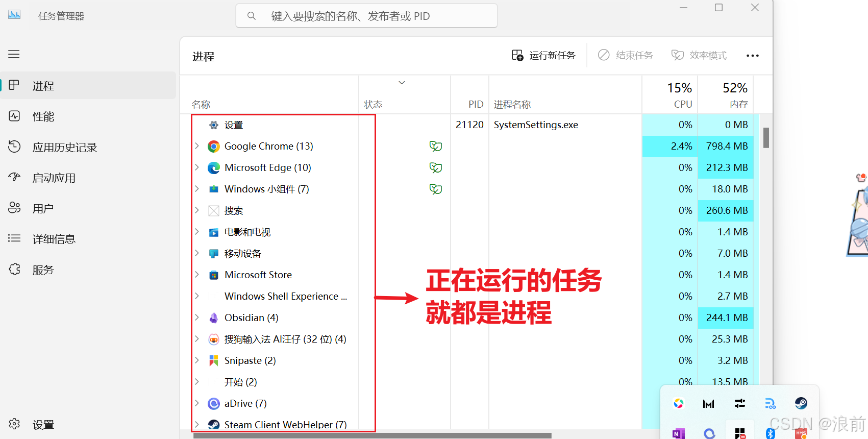Viewport: 868px width, 439px height.
Task: Click the OneNote icon in tray overflow
Action: 678,433
